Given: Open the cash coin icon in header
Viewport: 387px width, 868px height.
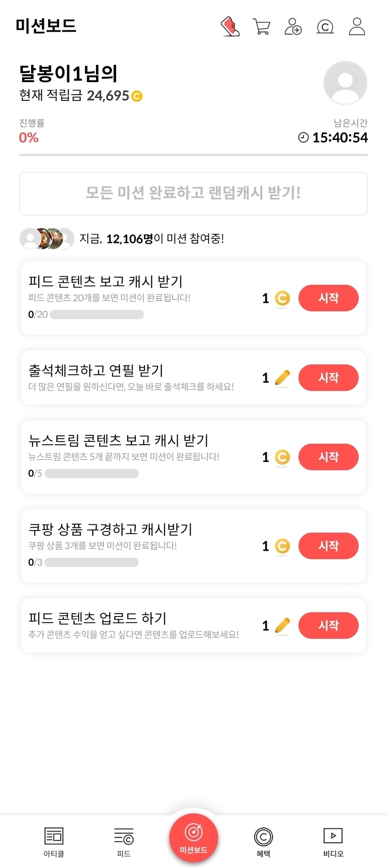Looking at the screenshot, I should pos(325,27).
